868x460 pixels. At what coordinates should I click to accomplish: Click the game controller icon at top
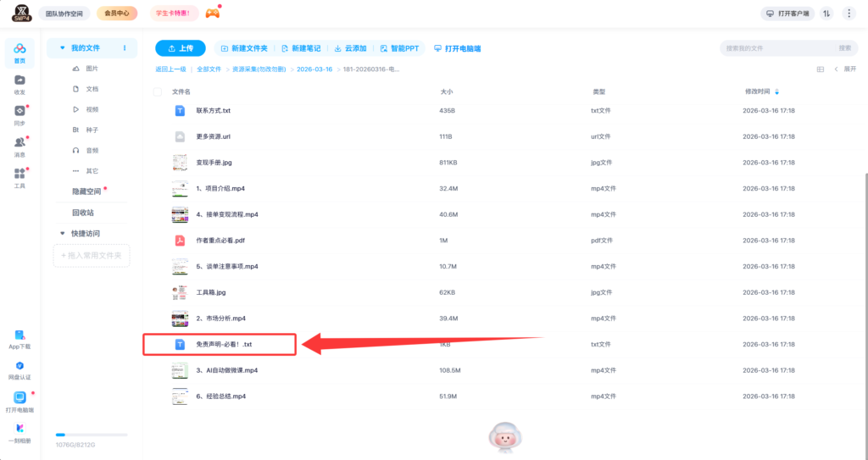213,13
